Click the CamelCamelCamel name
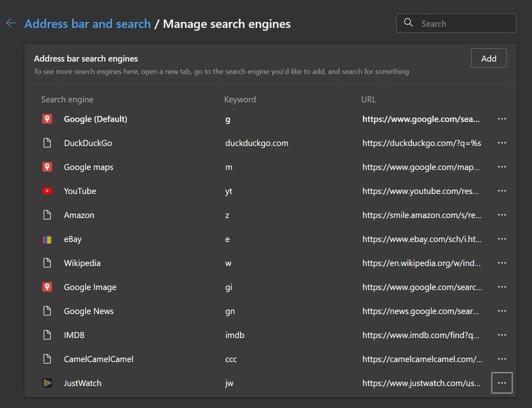Viewport: 532px width, 408px height. 99,359
